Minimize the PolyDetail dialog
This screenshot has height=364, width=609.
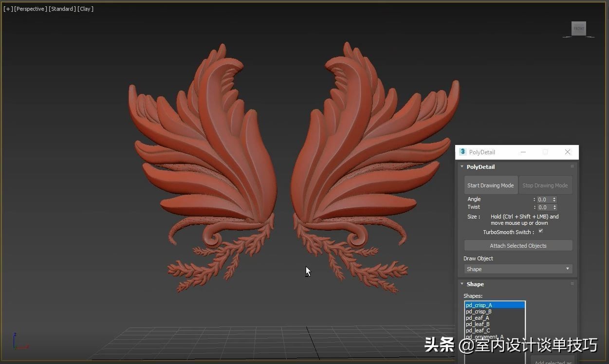click(x=523, y=152)
